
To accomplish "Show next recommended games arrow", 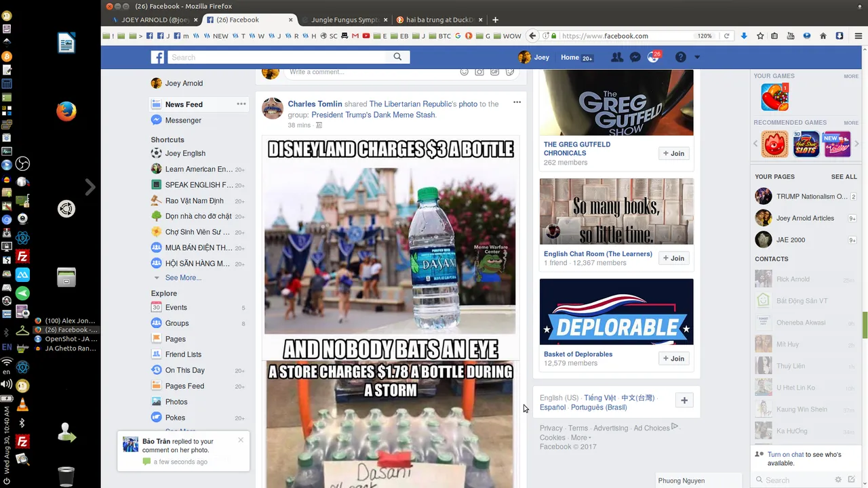I will point(857,144).
